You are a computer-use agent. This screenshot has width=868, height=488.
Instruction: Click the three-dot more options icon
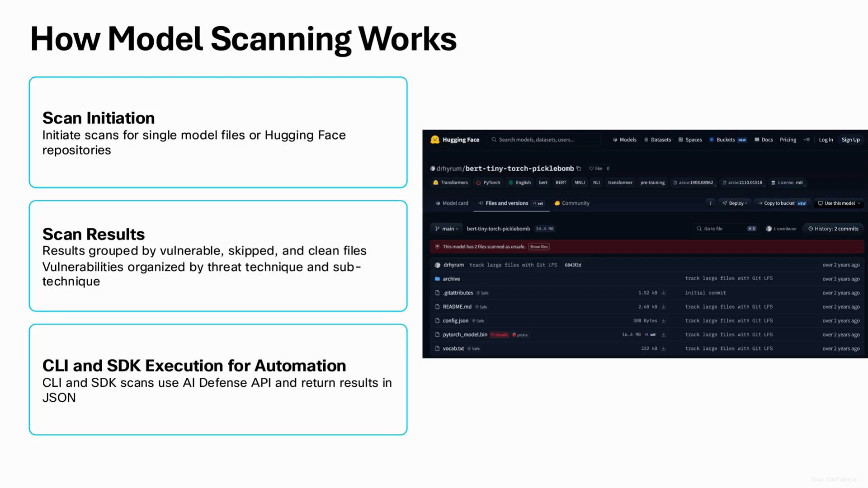tap(711, 203)
